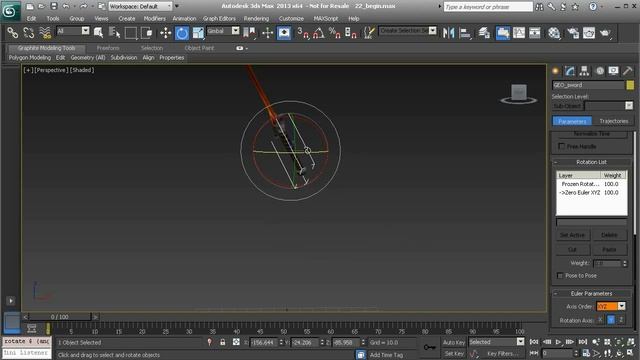Open the Render Setup icon

573,33
